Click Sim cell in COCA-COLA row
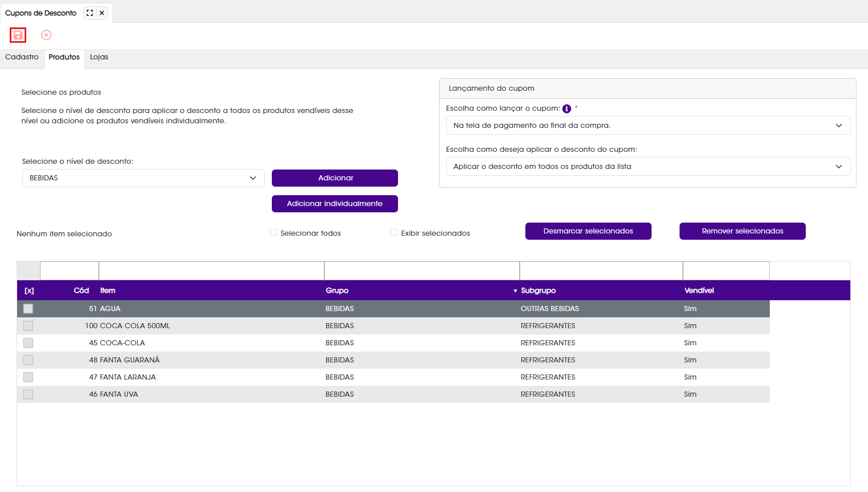 coord(690,343)
